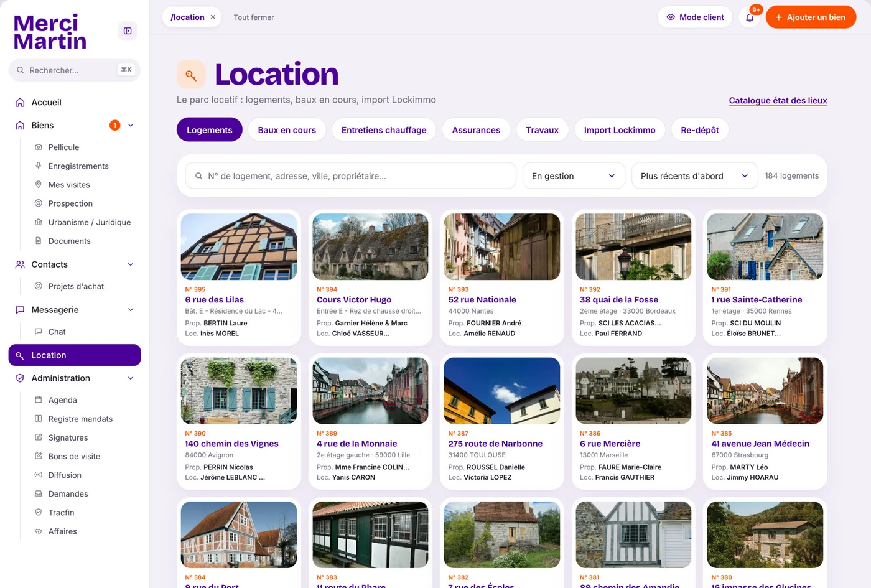Open Signatures pen icon entry
Screen dimensions: 871x588
click(x=39, y=437)
